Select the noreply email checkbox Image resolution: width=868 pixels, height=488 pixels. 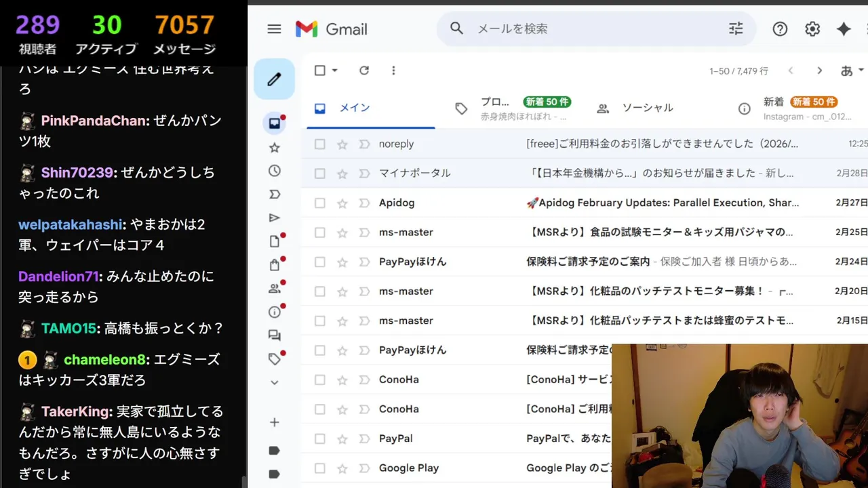point(320,144)
